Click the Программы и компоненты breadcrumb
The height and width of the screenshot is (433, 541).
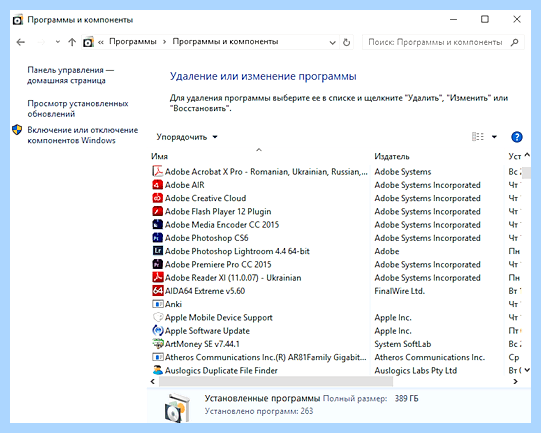coord(225,42)
